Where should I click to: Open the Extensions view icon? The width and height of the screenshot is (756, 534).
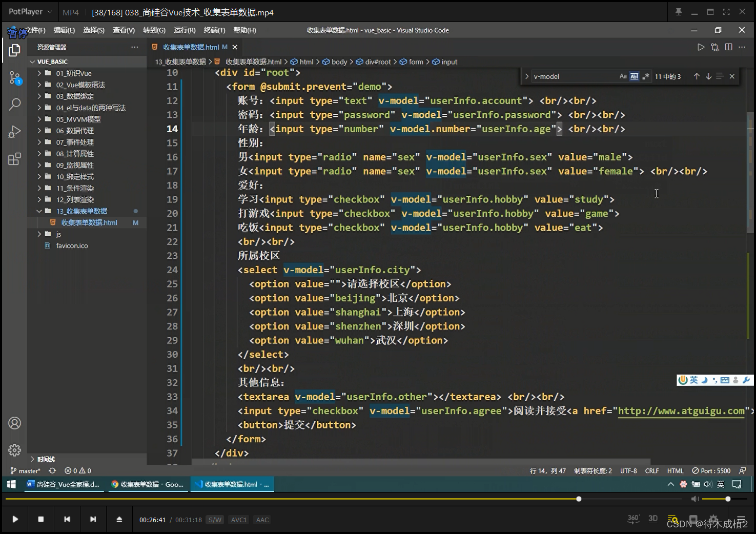click(x=14, y=159)
